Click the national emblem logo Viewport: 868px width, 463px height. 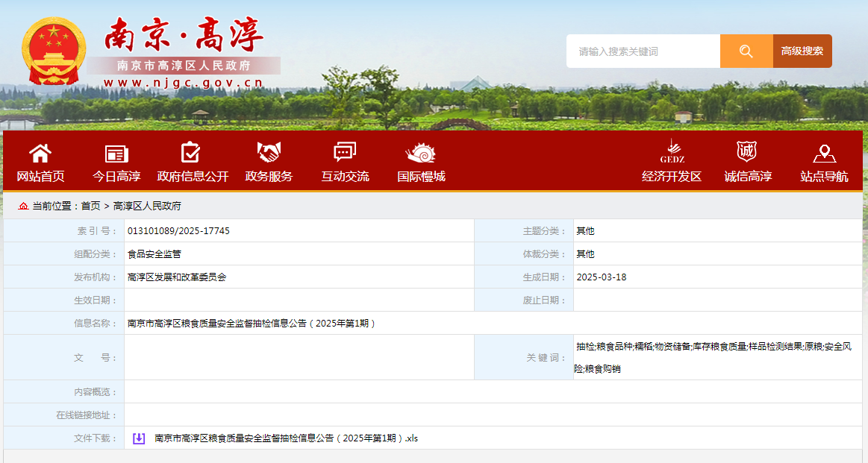click(x=54, y=51)
